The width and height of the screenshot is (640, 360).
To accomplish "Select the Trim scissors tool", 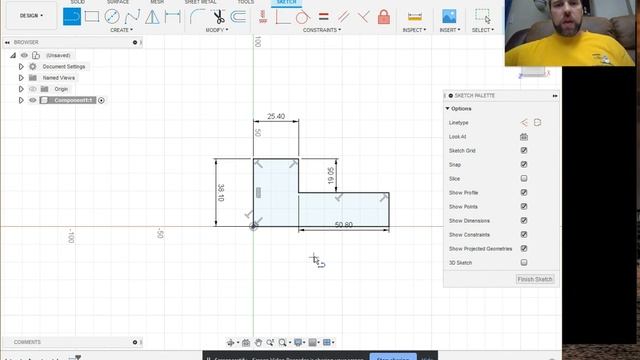I will coord(219,17).
